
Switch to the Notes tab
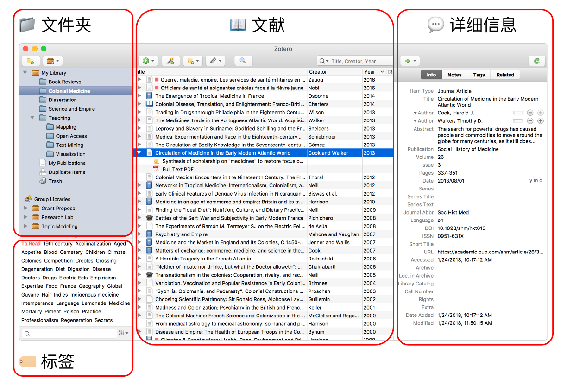click(454, 75)
